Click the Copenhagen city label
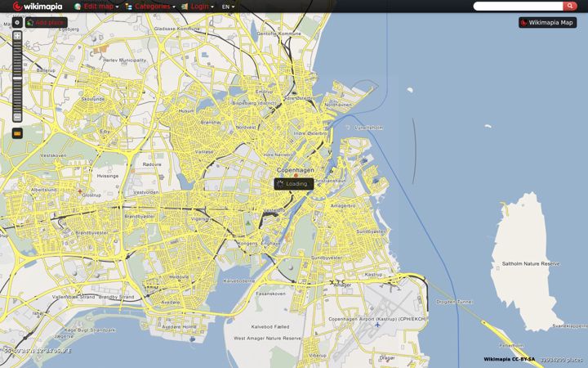 pyautogui.click(x=296, y=170)
